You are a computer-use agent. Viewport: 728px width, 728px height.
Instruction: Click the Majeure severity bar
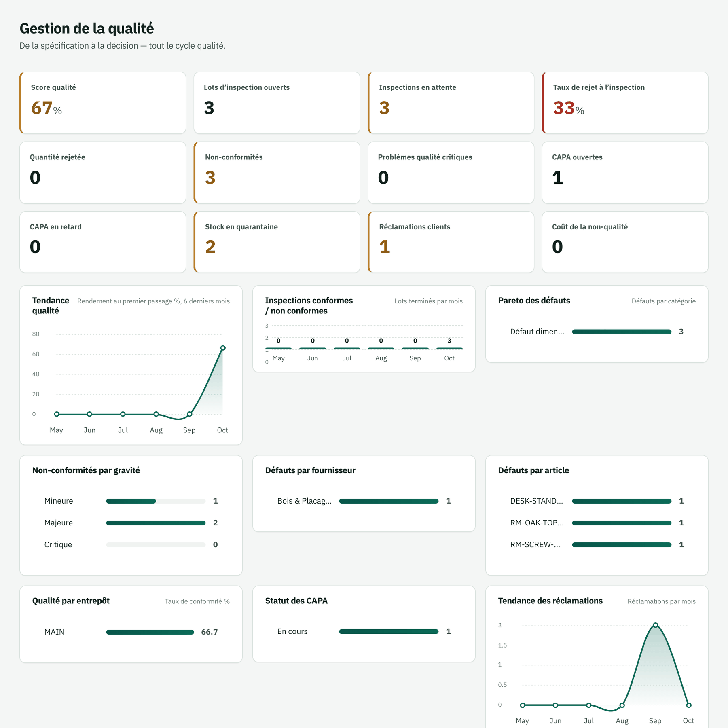point(156,523)
